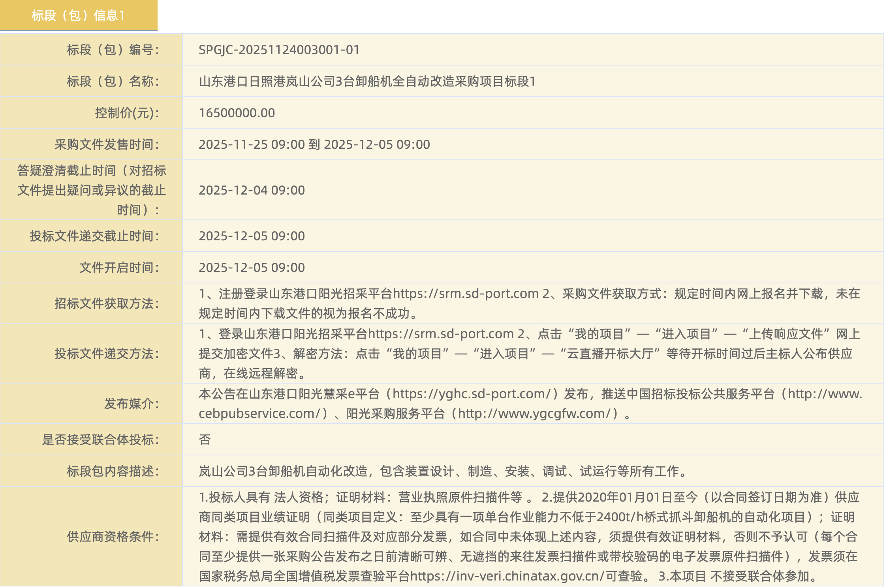This screenshot has width=887, height=588.
Task: Open srm.sd-port.com link in 投标文件递交方法
Action: click(441, 334)
